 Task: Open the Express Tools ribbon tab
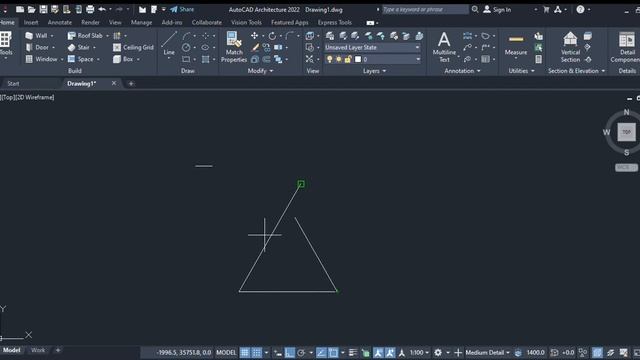(335, 22)
